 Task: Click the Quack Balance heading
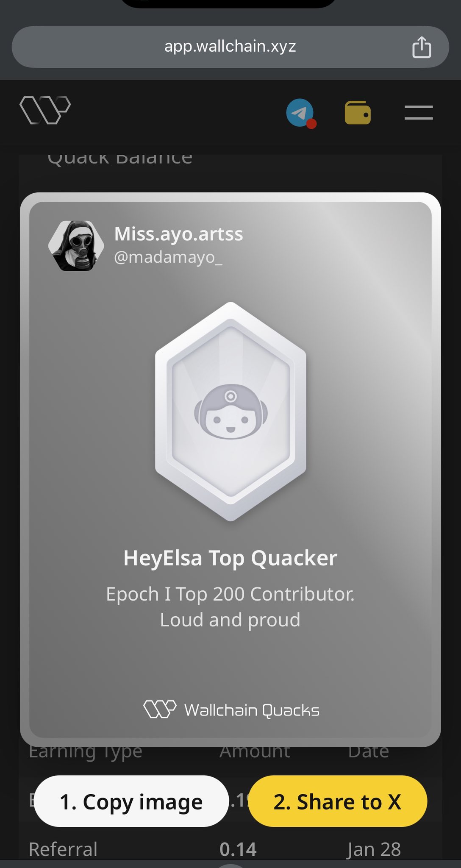point(120,159)
